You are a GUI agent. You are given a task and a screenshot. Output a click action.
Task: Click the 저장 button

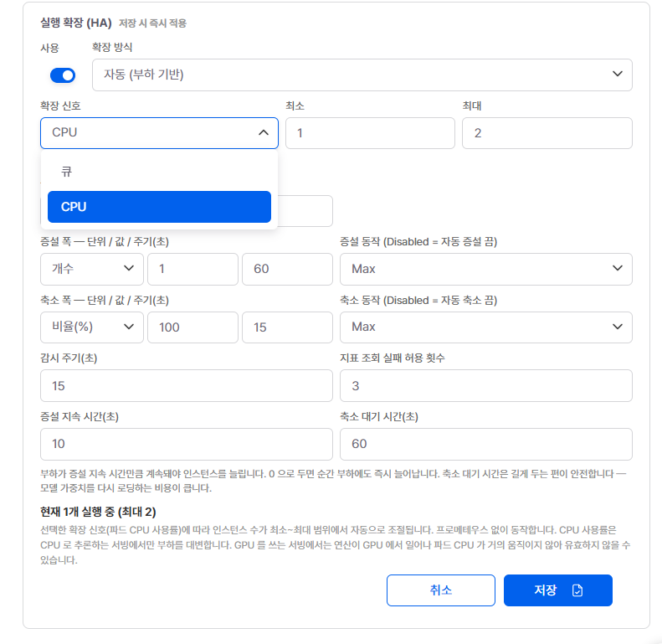[x=557, y=590]
